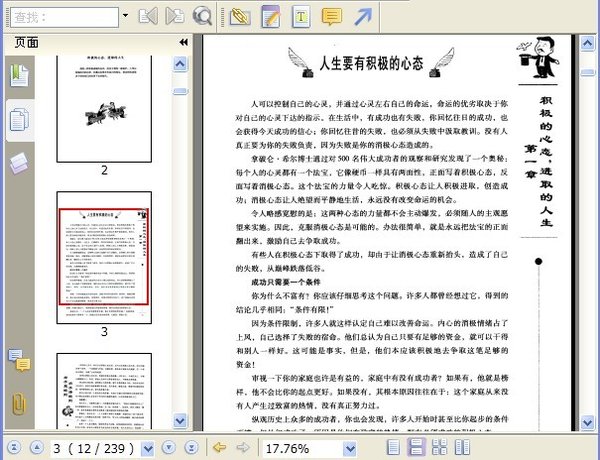Image resolution: width=600 pixels, height=460 pixels.
Task: Find previous search result icon
Action: [x=148, y=16]
